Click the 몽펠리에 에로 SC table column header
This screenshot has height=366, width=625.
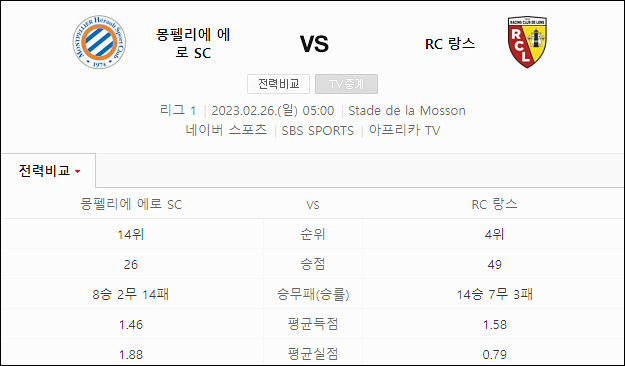coord(131,204)
